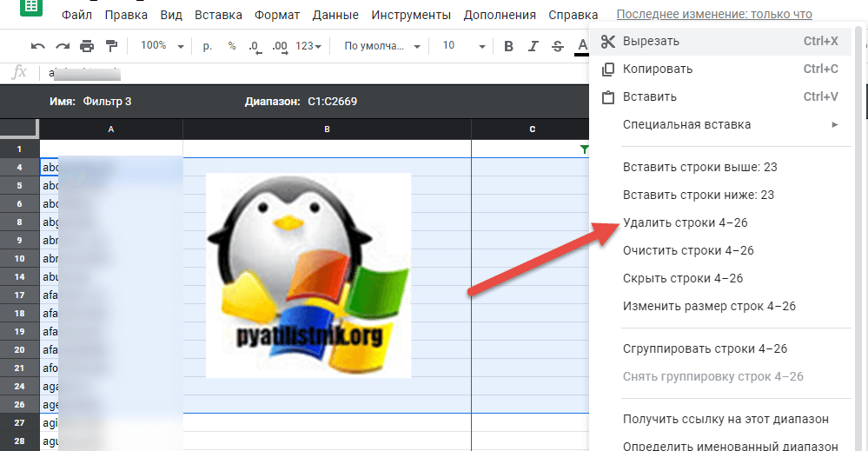Open the Дополнения menu
The height and width of the screenshot is (451, 868).
[500, 15]
